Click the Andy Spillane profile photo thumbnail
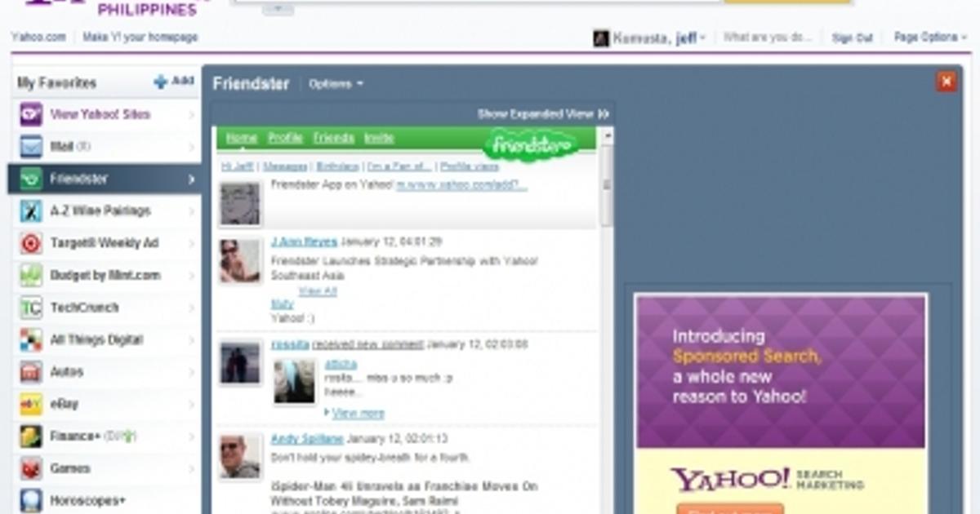980x514 pixels. pos(240,457)
